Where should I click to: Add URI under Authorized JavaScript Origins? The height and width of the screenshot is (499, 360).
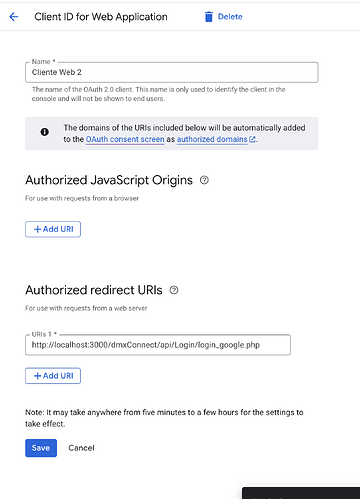point(53,229)
